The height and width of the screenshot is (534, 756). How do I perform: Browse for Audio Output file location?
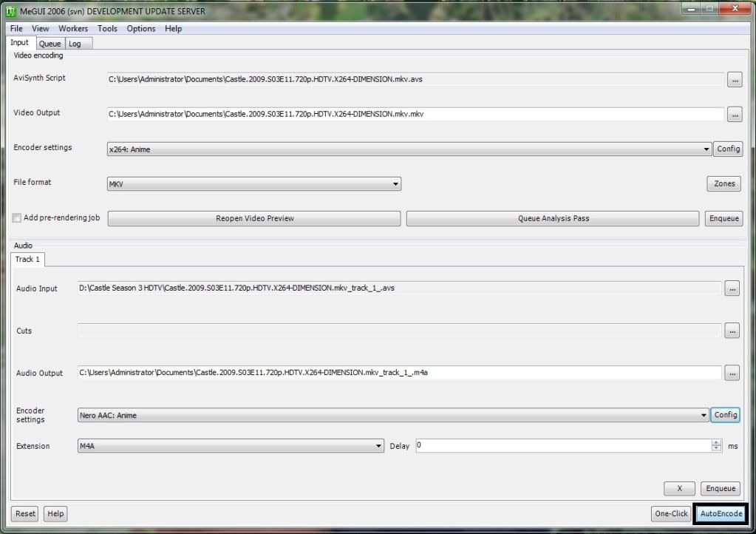click(732, 374)
